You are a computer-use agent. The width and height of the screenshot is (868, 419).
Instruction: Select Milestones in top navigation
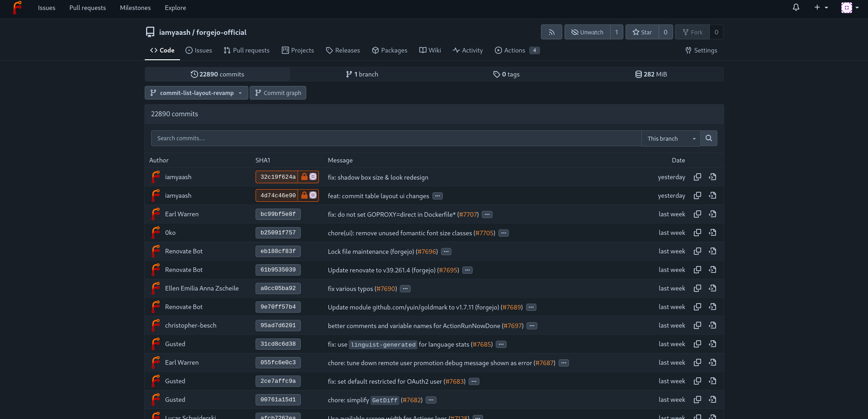[x=135, y=8]
